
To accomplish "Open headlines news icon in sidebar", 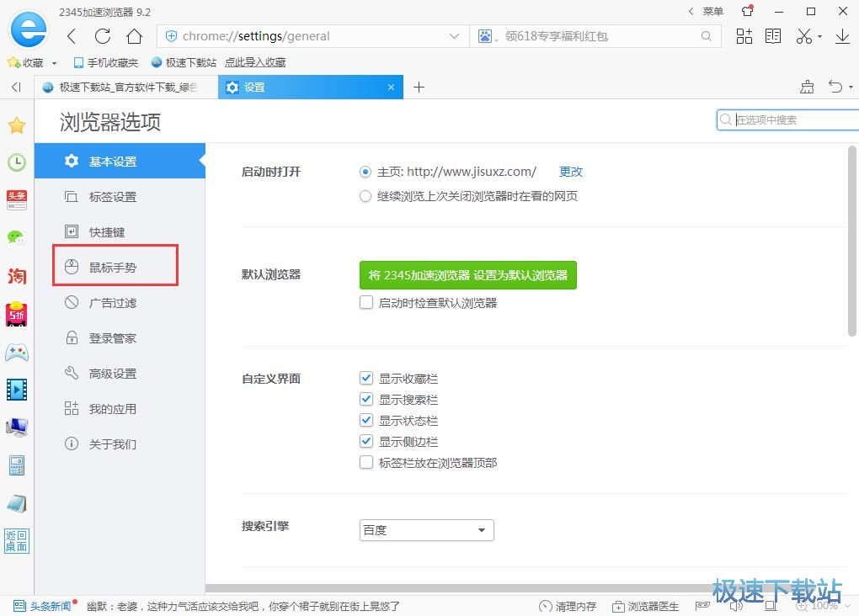I will tap(17, 199).
